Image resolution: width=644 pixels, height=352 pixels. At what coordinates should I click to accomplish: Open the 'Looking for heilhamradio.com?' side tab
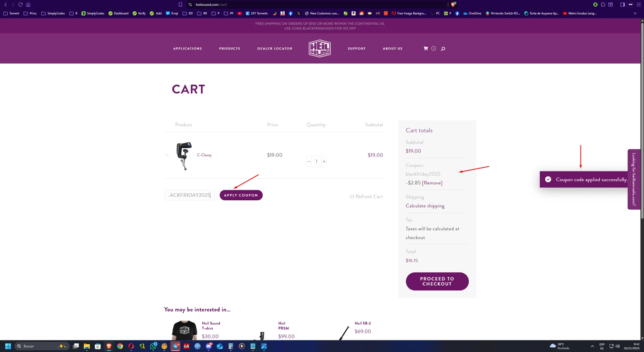click(634, 179)
